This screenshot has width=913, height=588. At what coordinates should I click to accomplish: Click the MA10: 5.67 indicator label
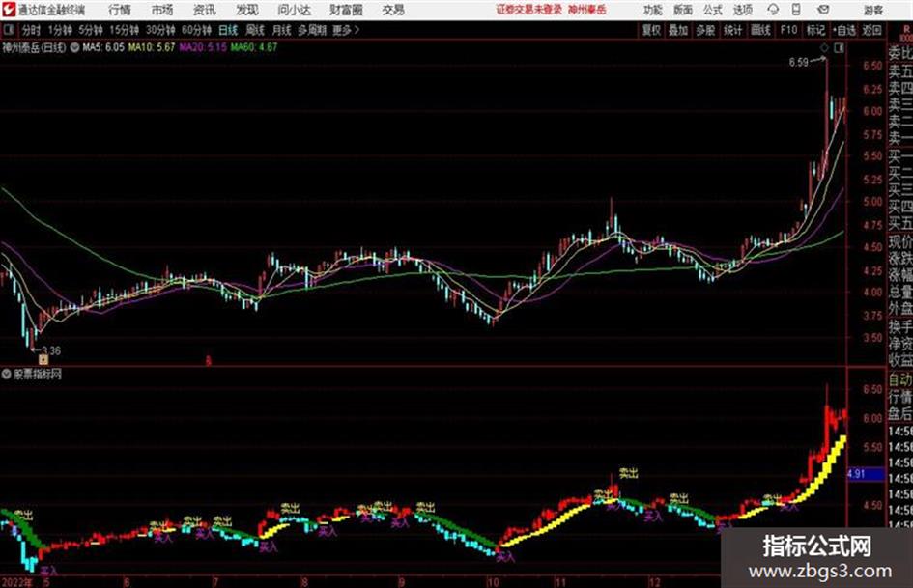pos(152,47)
